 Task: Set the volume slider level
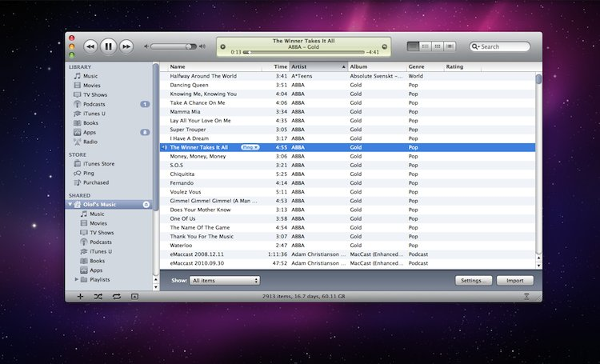pyautogui.click(x=174, y=46)
